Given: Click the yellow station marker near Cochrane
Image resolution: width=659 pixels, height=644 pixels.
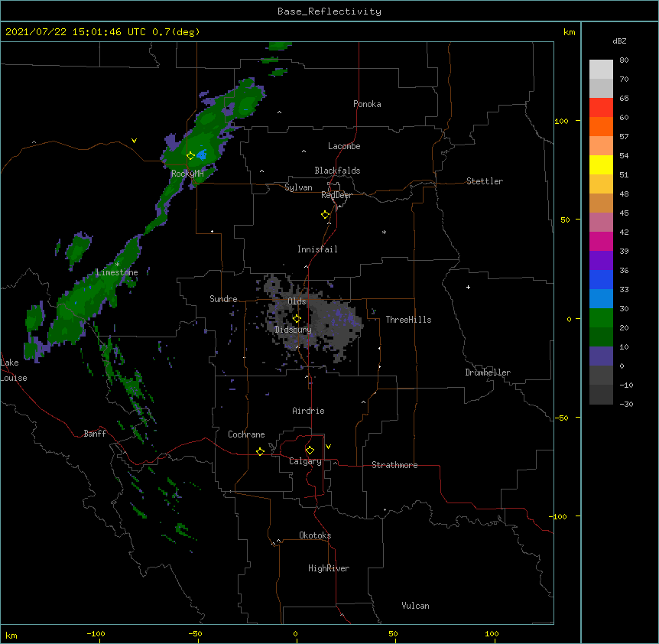Looking at the screenshot, I should pyautogui.click(x=260, y=451).
